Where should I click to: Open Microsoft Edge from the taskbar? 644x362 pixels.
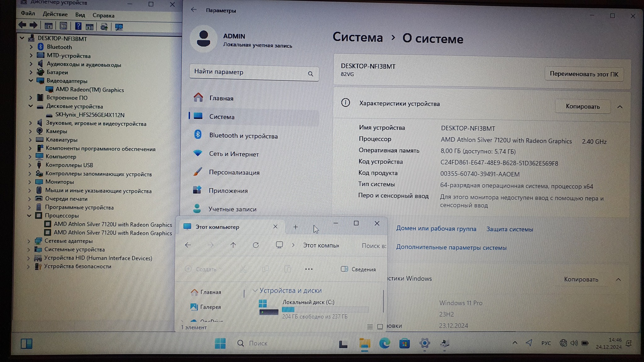point(384,343)
